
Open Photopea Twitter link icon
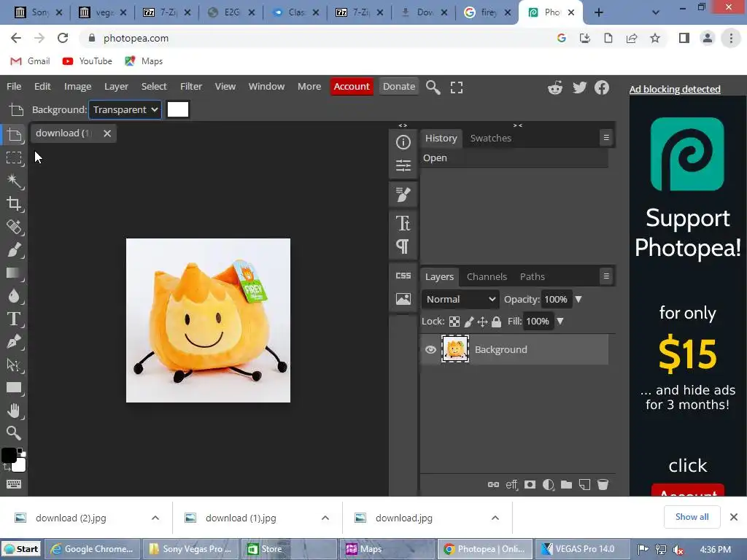click(x=579, y=87)
